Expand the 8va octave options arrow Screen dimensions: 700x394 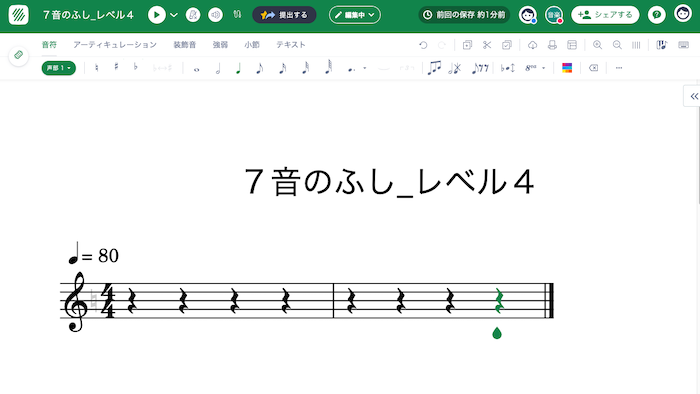click(543, 68)
